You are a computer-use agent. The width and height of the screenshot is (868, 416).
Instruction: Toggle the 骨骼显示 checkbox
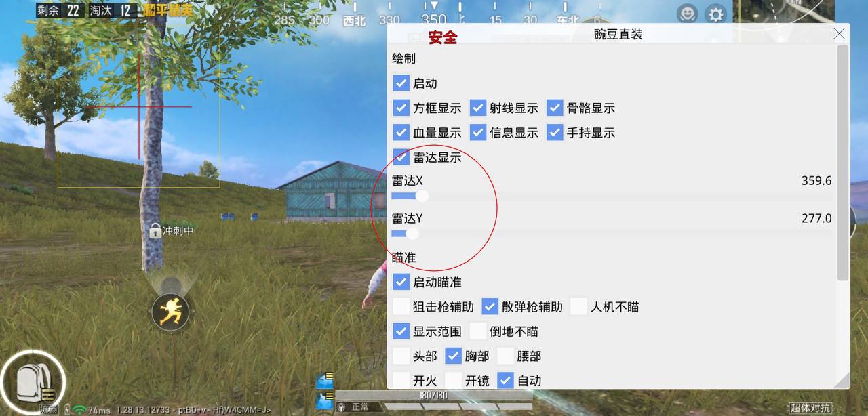[555, 108]
